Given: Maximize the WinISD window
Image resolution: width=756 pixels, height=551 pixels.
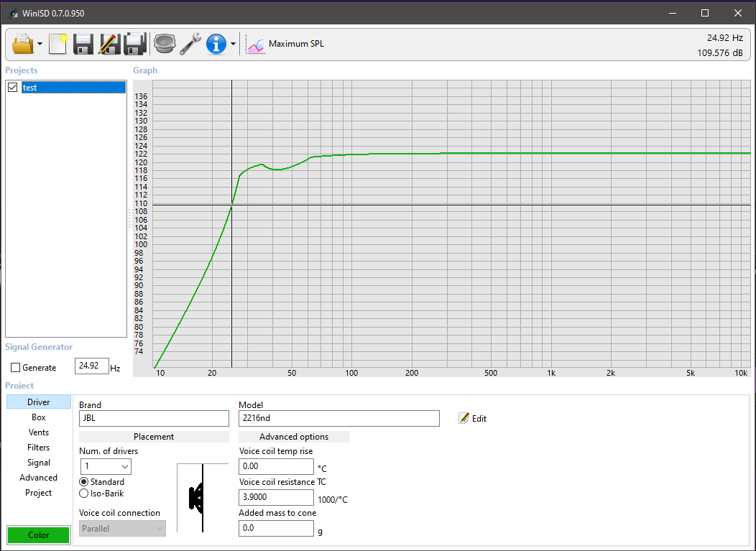Looking at the screenshot, I should point(705,13).
